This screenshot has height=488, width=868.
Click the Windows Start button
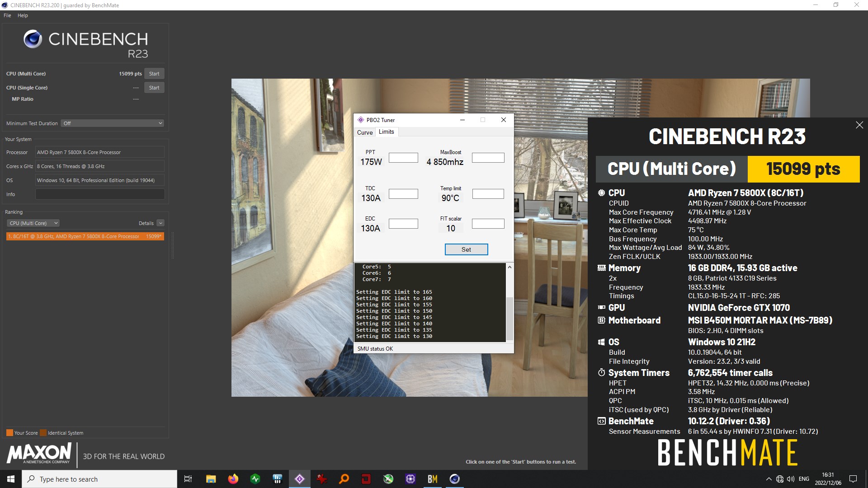(11, 479)
